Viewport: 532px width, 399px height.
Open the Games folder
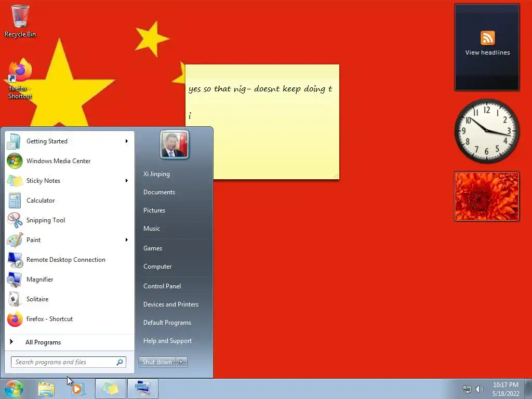pos(153,248)
